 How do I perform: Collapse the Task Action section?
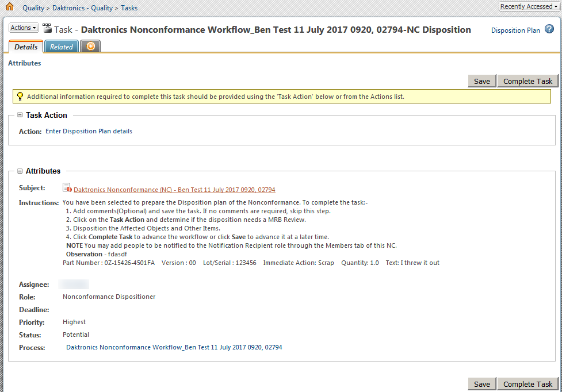(x=20, y=115)
